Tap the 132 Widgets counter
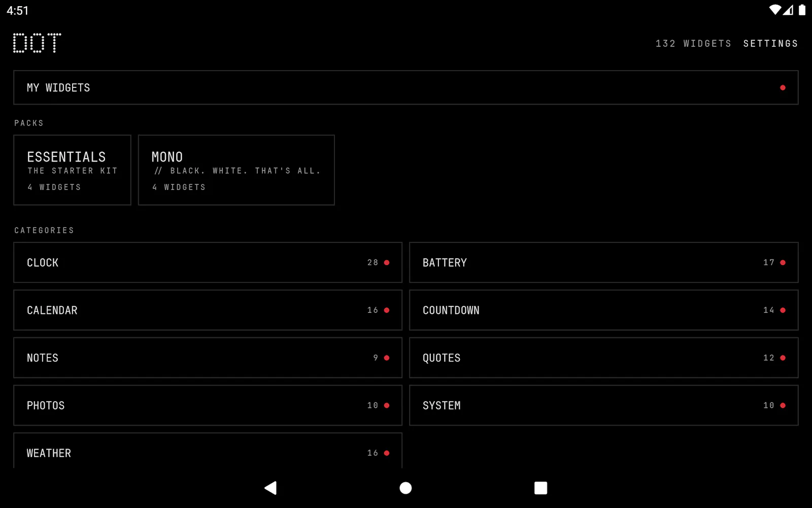This screenshot has height=508, width=812. pyautogui.click(x=693, y=44)
